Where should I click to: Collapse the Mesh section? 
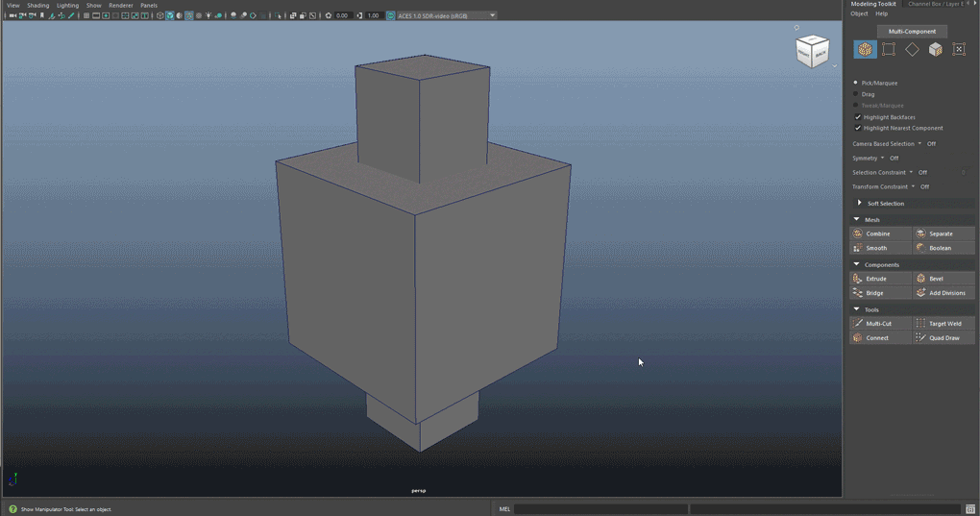tap(857, 220)
